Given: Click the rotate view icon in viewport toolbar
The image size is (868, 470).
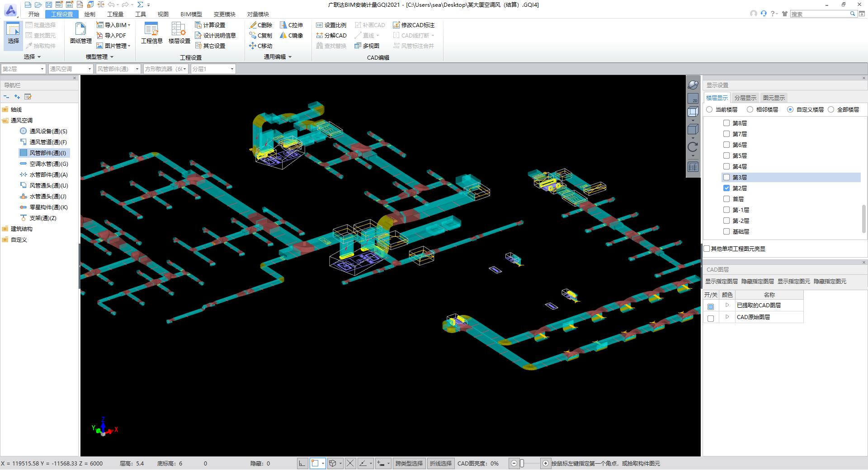Looking at the screenshot, I should coord(693,147).
